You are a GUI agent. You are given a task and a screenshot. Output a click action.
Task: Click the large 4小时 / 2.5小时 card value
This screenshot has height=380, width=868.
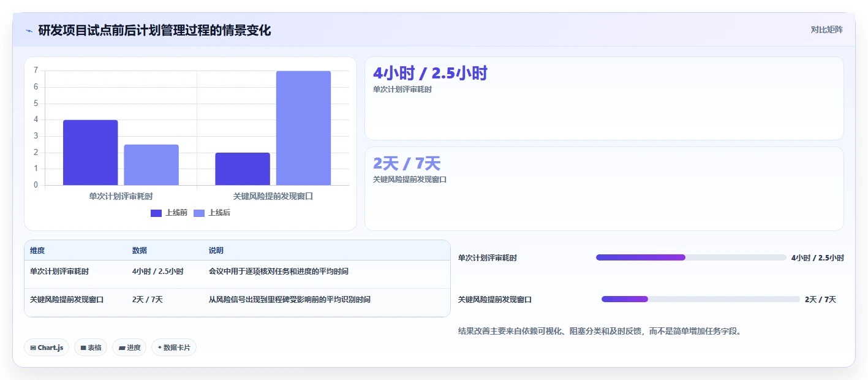pyautogui.click(x=430, y=74)
